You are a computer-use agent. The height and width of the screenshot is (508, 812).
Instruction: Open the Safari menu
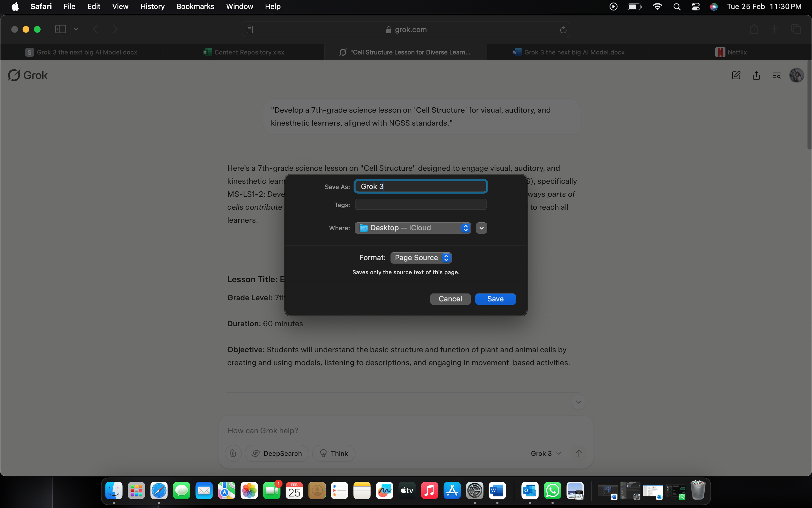point(41,6)
